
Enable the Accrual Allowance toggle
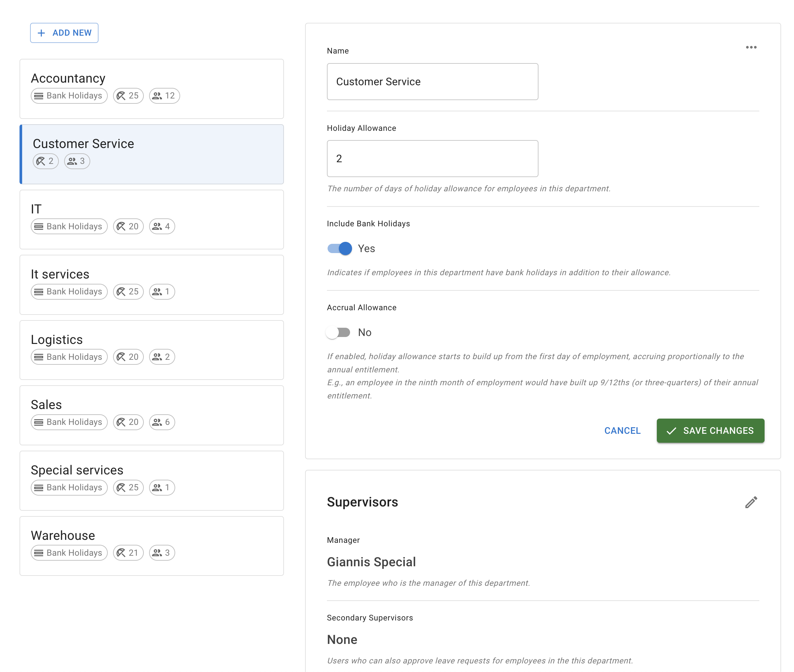[338, 333]
